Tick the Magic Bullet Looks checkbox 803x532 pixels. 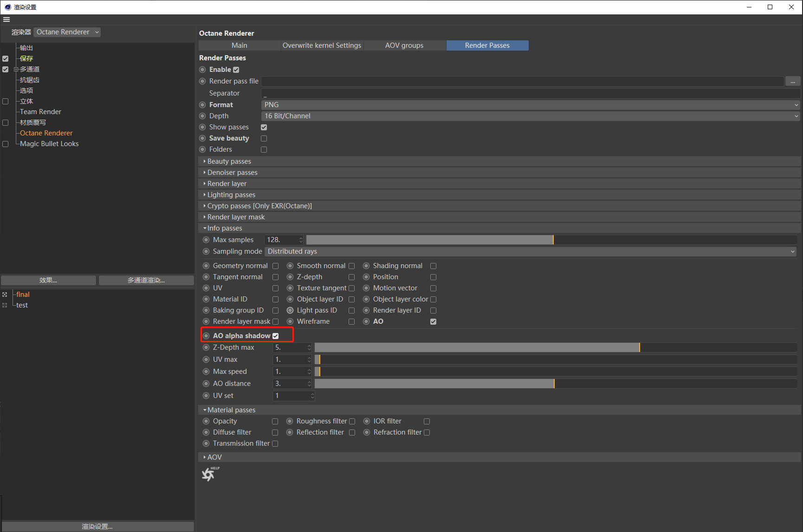(x=6, y=144)
